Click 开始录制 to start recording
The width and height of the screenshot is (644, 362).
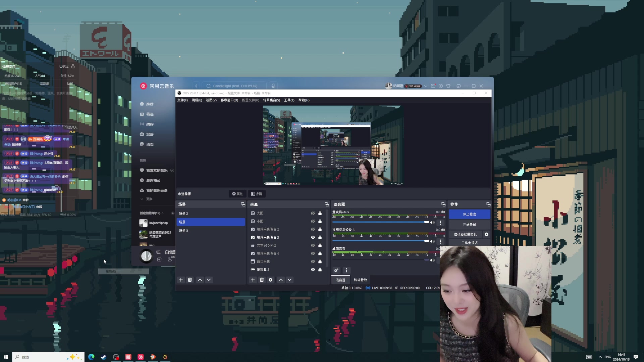point(470,225)
